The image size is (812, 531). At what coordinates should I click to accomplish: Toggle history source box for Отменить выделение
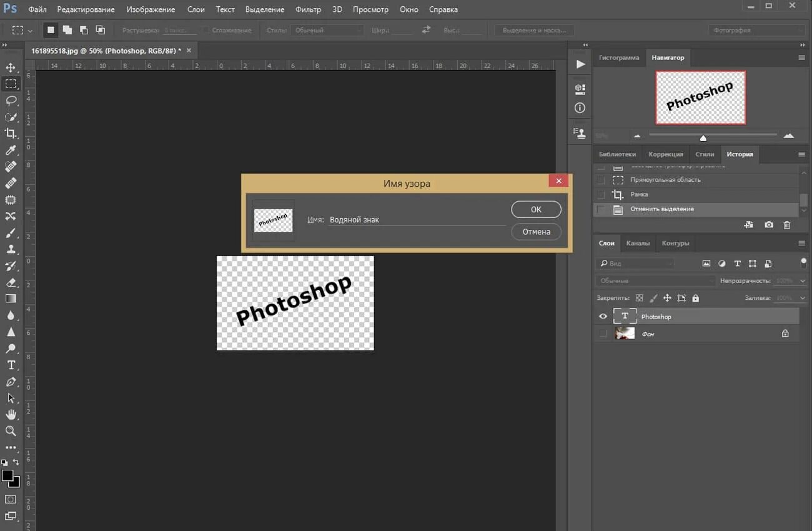pos(601,209)
